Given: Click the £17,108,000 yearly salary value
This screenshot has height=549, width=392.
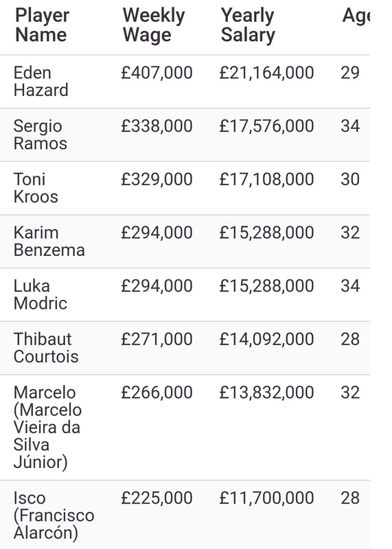Looking at the screenshot, I should point(266,180).
